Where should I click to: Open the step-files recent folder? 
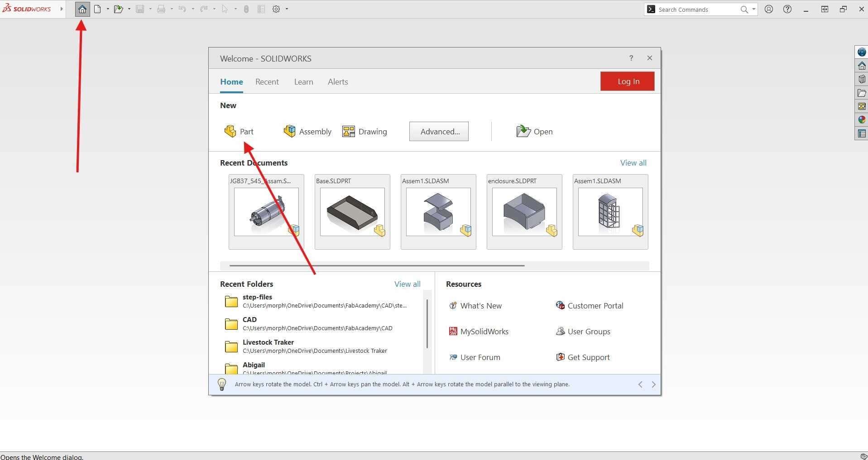click(316, 301)
